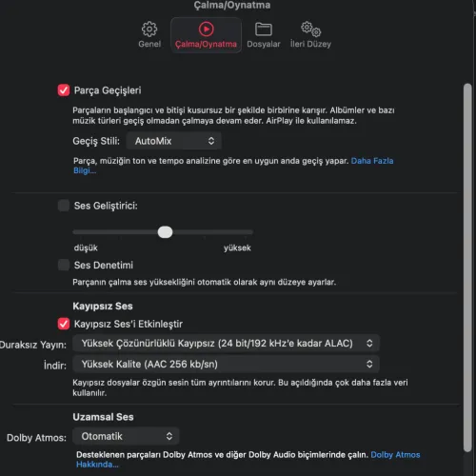
Task: Switch to the İleri Düzey tab label
Action: (310, 44)
